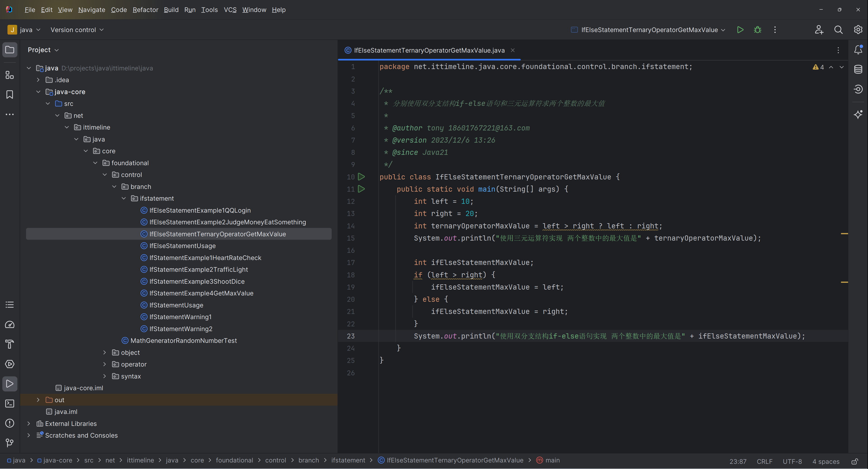Open the Refactor menu
868x469 pixels.
point(145,10)
